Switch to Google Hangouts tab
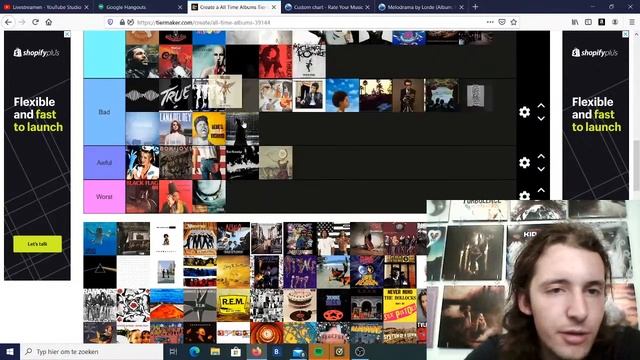Screen dimensions: 640x360 click(140, 7)
